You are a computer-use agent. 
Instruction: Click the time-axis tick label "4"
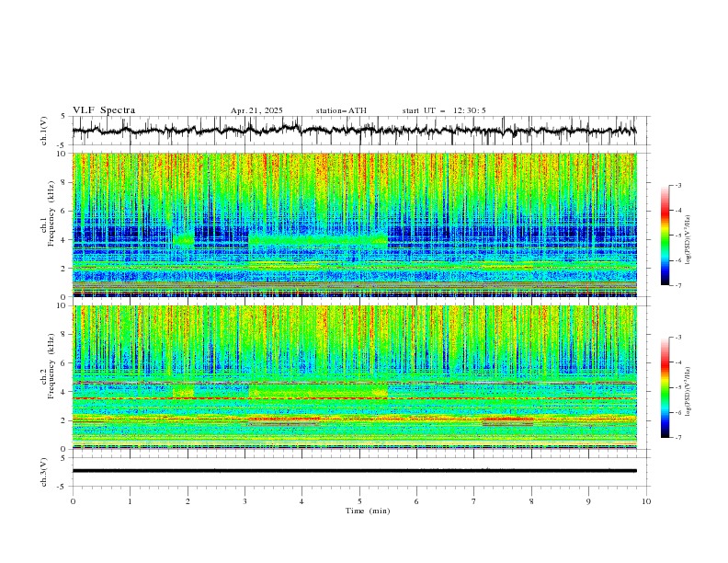(x=301, y=501)
